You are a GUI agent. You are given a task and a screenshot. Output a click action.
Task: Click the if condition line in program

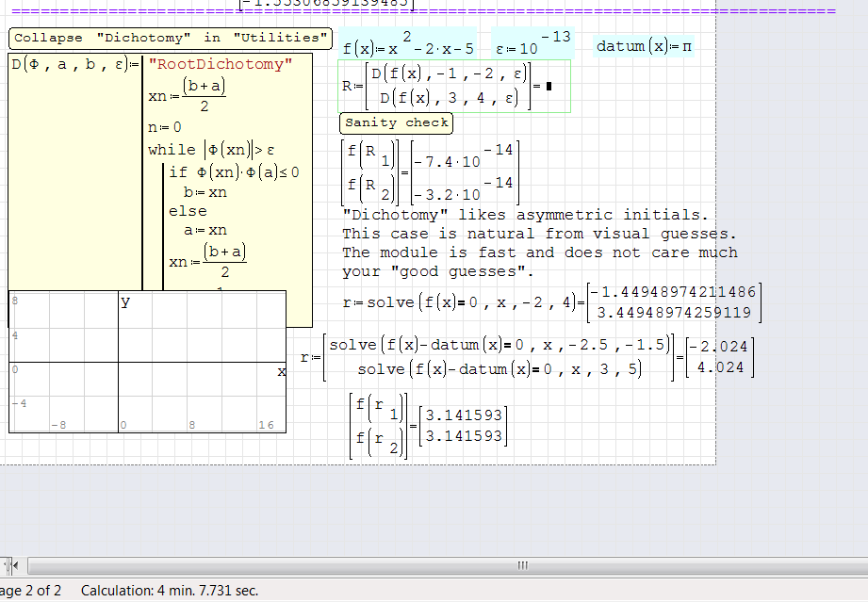coord(234,172)
